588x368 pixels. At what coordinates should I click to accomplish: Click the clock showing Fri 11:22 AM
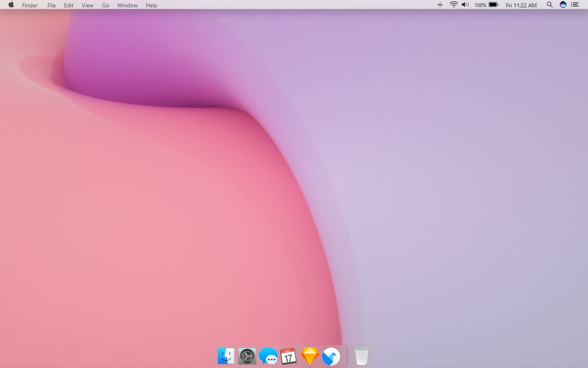521,5
